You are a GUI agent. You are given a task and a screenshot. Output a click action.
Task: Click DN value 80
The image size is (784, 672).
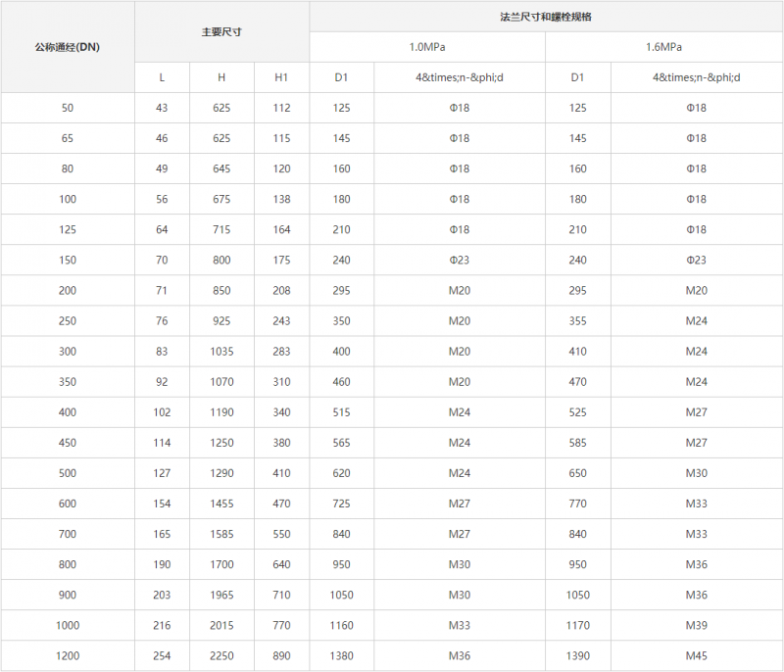68,168
